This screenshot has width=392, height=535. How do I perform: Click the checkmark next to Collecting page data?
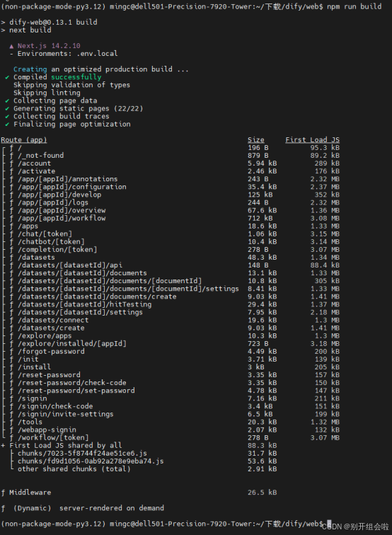coord(7,100)
